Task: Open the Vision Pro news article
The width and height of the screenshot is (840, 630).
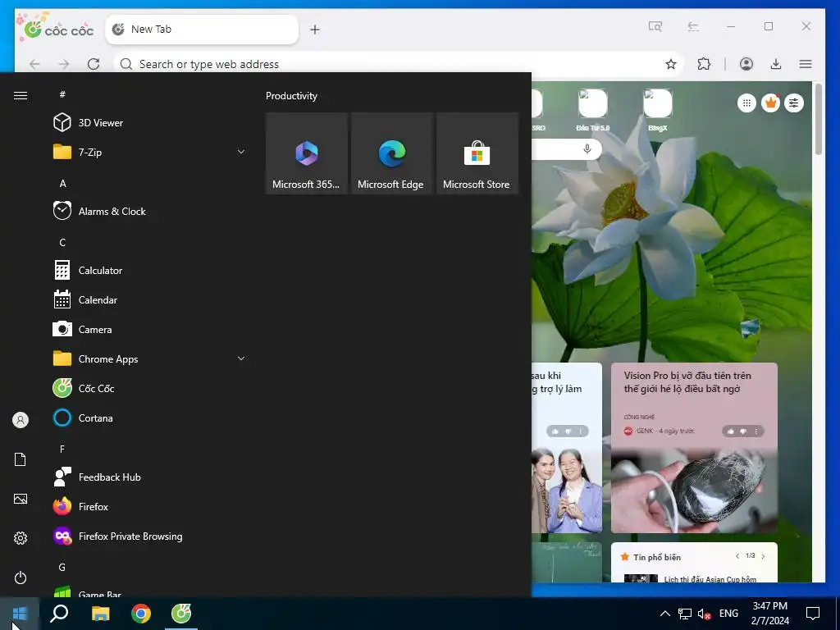Action: 694,448
